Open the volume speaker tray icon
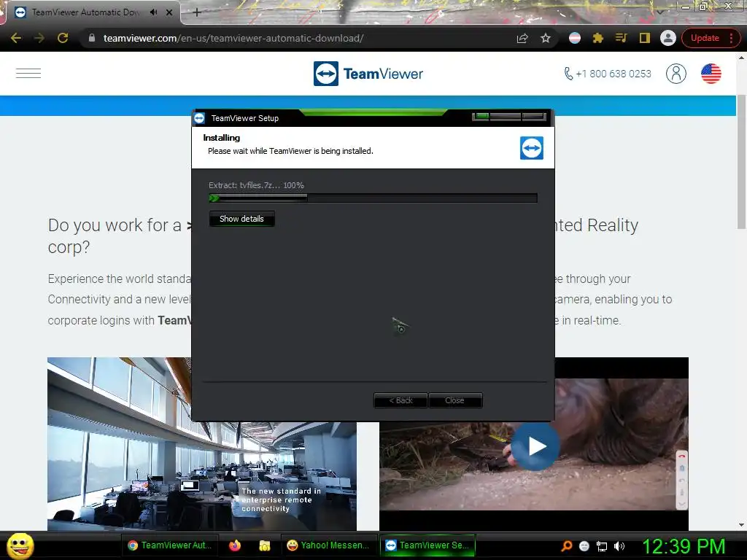The width and height of the screenshot is (747, 560). (x=619, y=546)
